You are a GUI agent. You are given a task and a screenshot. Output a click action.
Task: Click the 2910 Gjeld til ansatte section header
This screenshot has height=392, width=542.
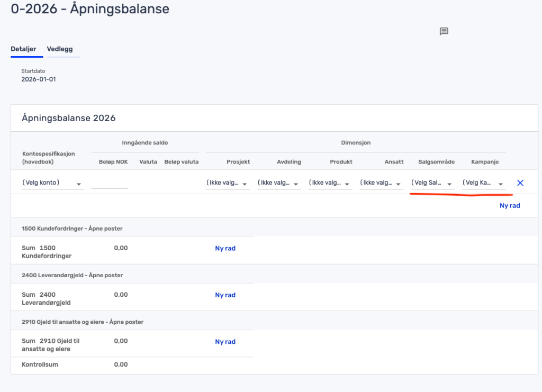83,322
